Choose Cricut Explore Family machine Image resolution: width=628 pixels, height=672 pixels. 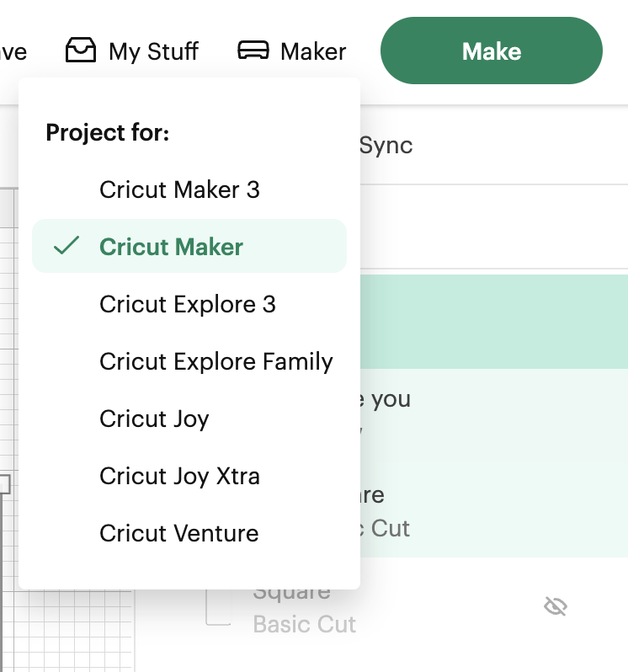click(x=189, y=361)
